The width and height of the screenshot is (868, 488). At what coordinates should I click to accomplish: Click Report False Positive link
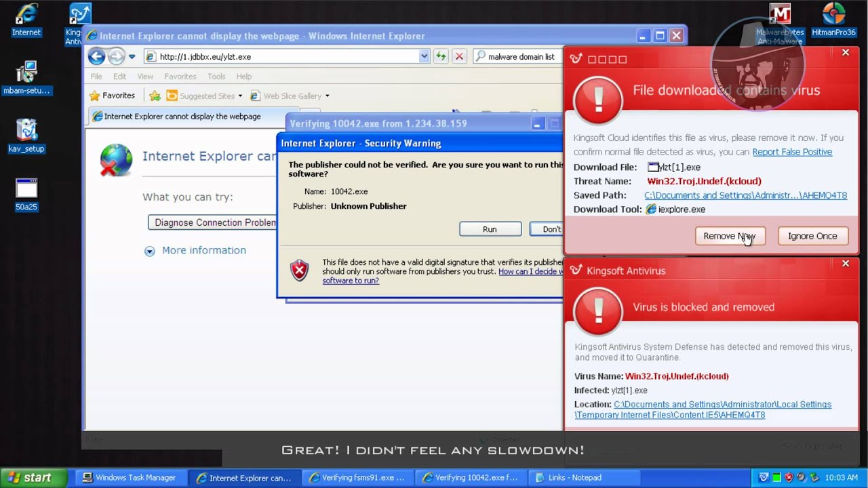click(x=792, y=152)
